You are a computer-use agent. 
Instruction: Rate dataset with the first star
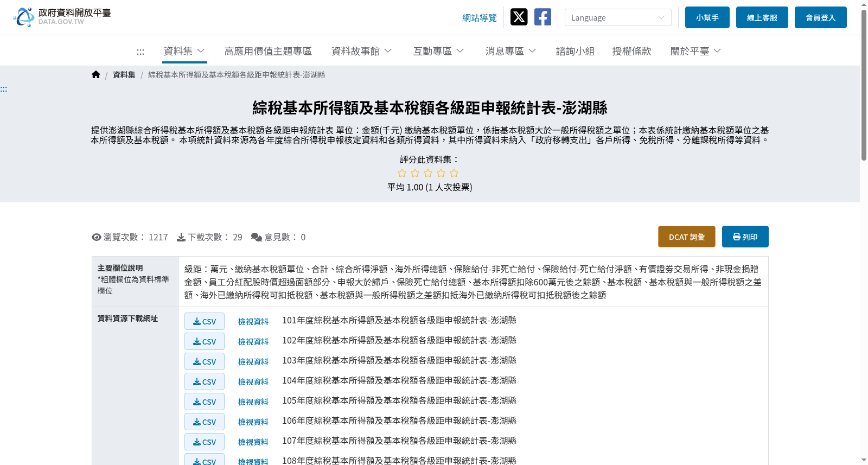pyautogui.click(x=402, y=173)
